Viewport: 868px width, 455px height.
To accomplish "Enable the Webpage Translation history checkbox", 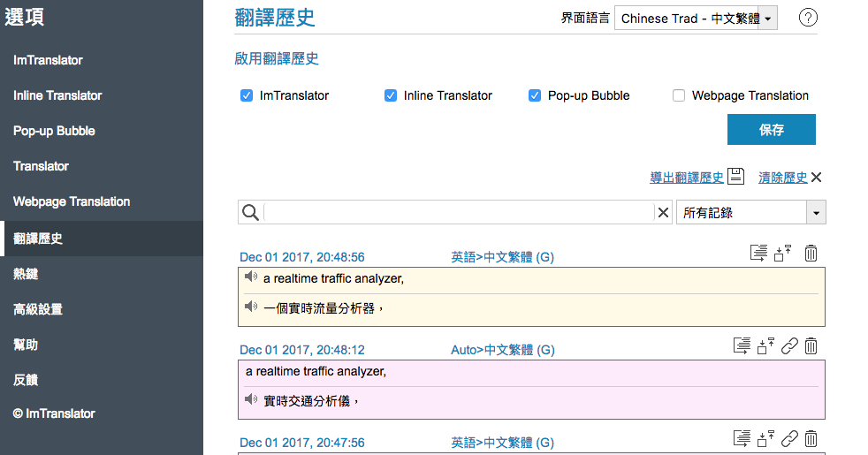I will point(679,95).
